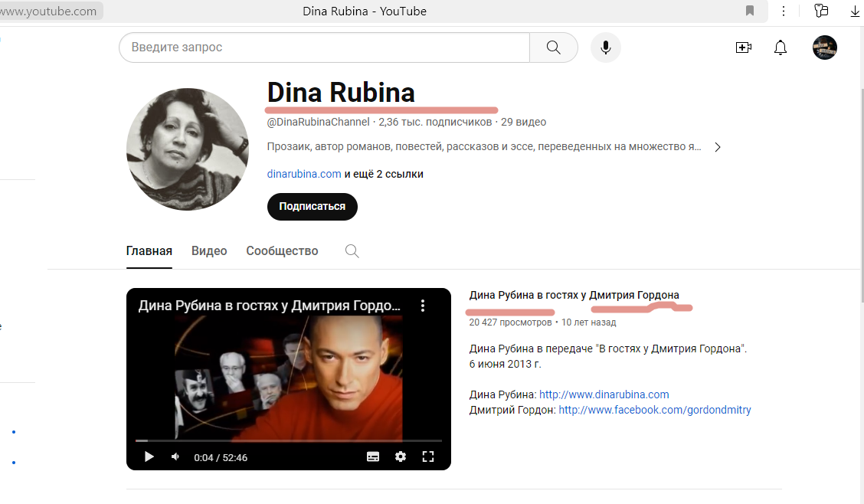
Task: Enter fullscreen in the video player
Action: [x=428, y=457]
